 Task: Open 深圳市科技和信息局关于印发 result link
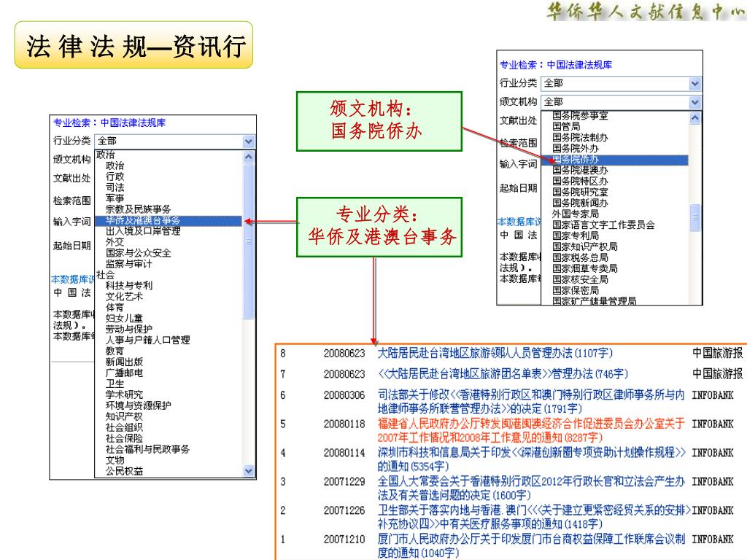[532, 459]
